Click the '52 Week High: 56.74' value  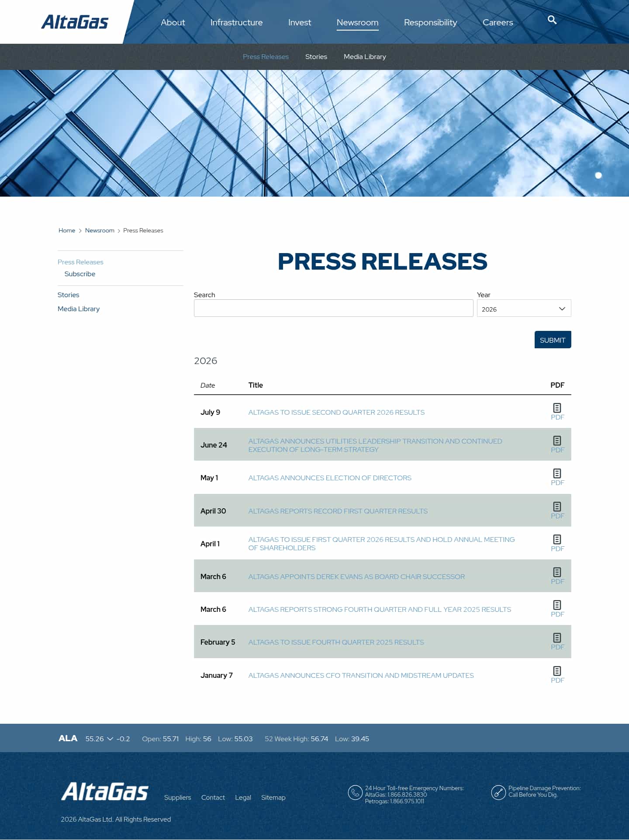(296, 739)
